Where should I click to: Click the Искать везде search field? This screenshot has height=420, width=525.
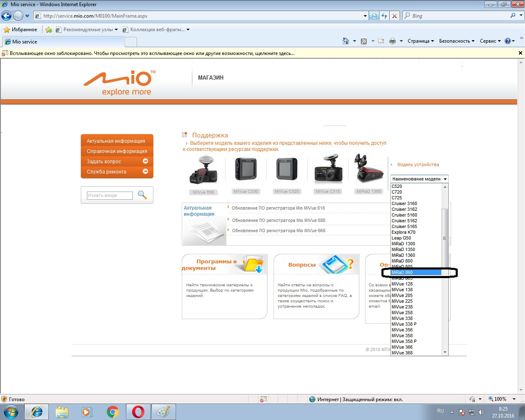point(110,195)
